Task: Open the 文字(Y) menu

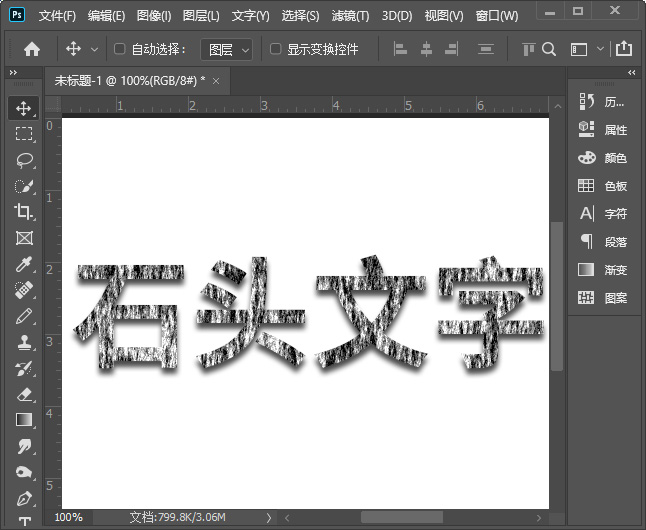Action: click(250, 16)
